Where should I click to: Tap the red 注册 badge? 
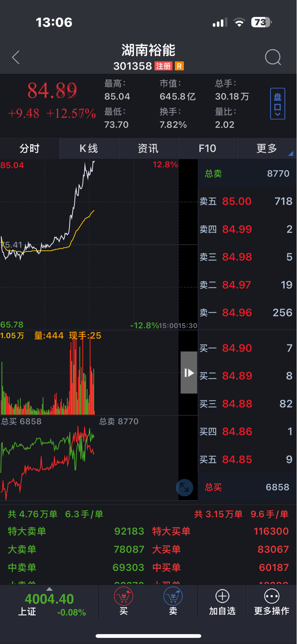pyautogui.click(x=163, y=66)
